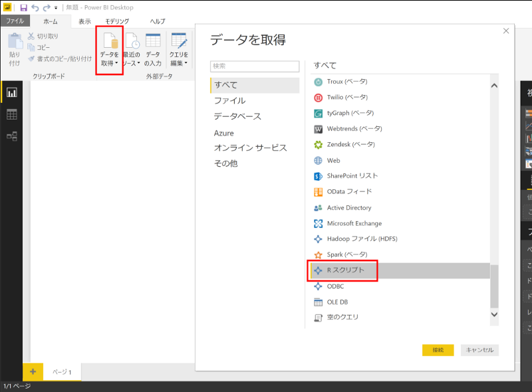
Task: Choose Troux (ベータ) connector
Action: pos(400,82)
